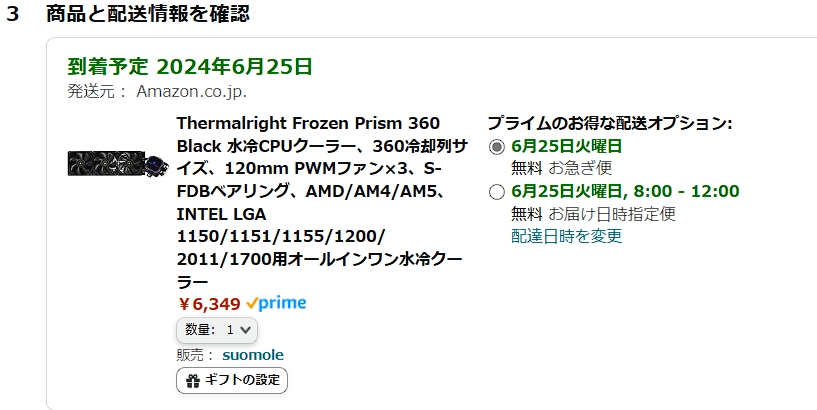
Task: Open the 数量 quantity dropdown
Action: pos(217,329)
